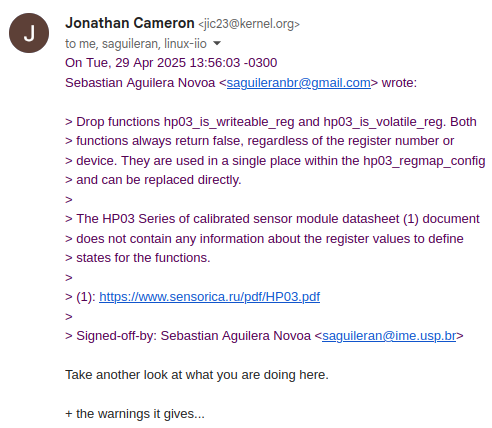Screen dimensions: 492x428
Task: Expand recipient details with the arrow
Action: tap(217, 43)
